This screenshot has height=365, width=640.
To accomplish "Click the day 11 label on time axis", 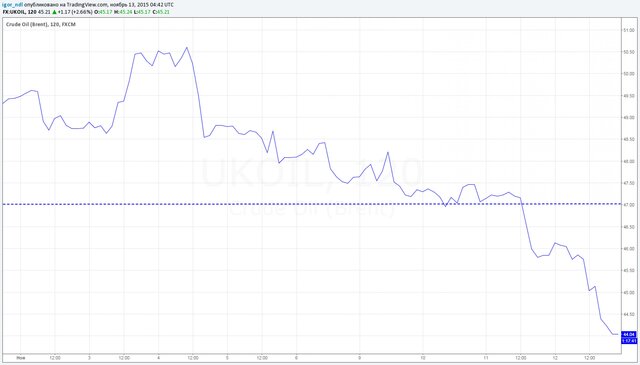I will [x=486, y=358].
